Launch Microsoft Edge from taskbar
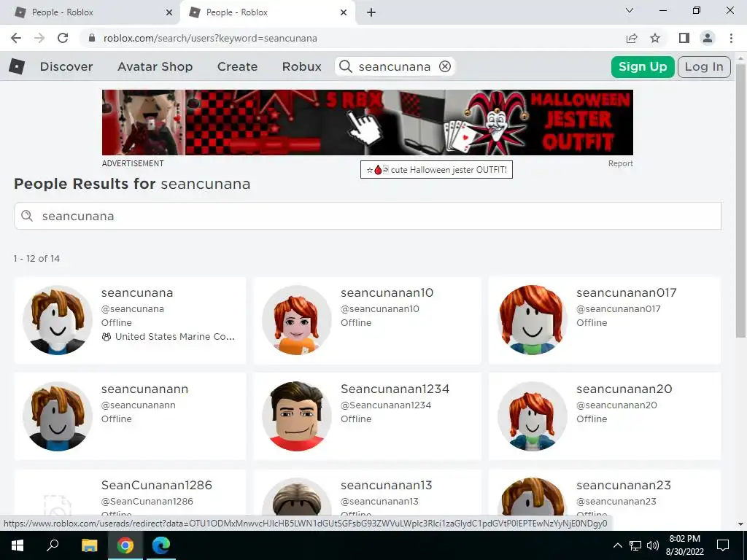This screenshot has width=747, height=560. (161, 545)
